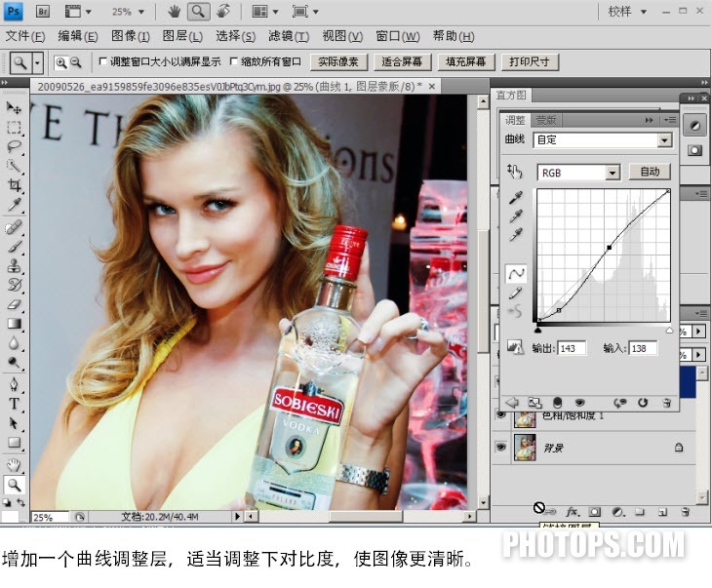Click the 填充屏幕 button
The image size is (712, 588).
(465, 61)
